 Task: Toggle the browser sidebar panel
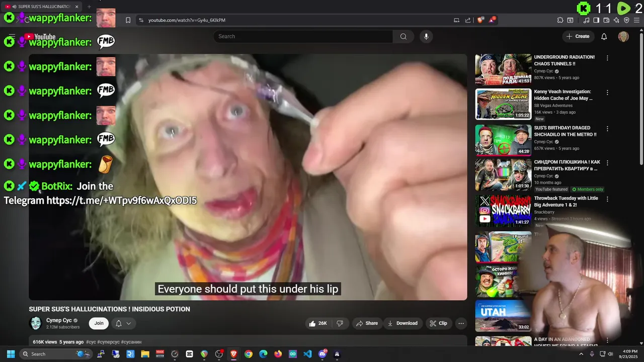[596, 20]
